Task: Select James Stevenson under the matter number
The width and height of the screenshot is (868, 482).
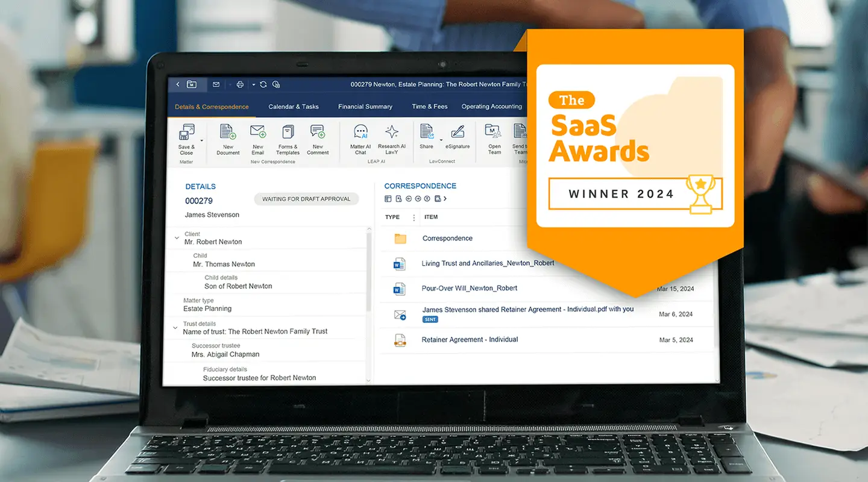Action: tap(212, 214)
